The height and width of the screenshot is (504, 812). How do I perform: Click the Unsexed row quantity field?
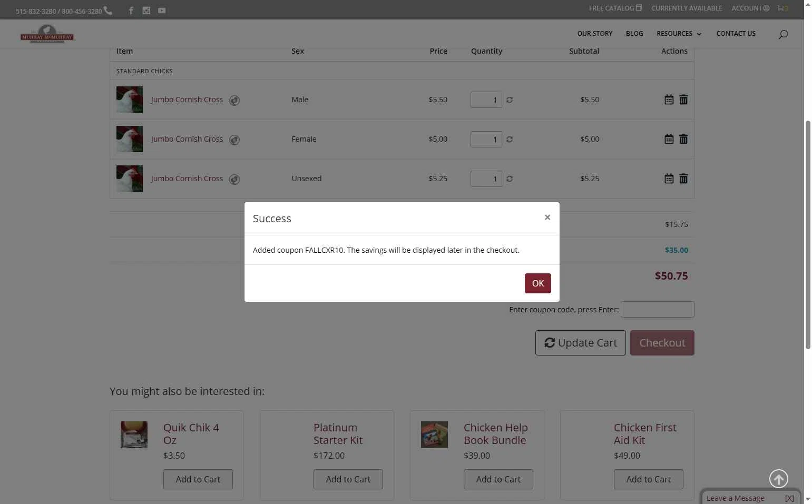(486, 179)
